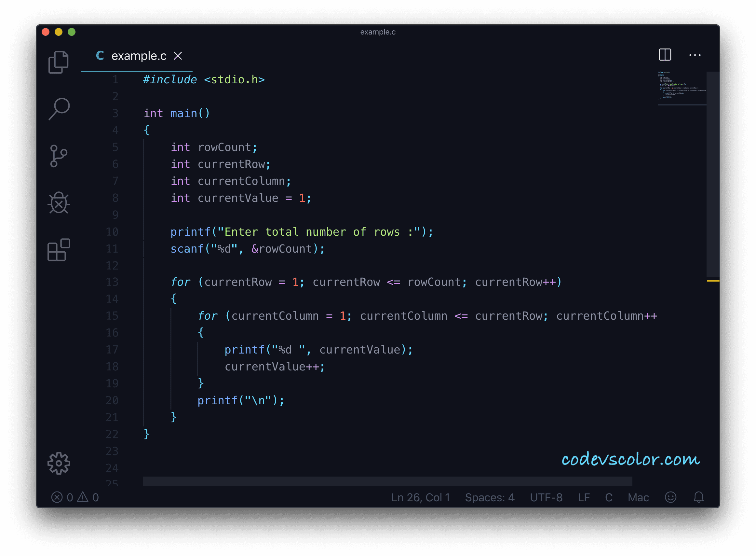The width and height of the screenshot is (756, 556).
Task: Open the More Actions ellipsis menu
Action: click(695, 55)
